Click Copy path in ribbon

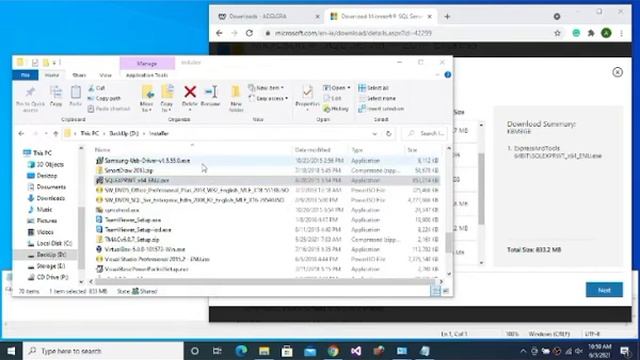(x=104, y=98)
